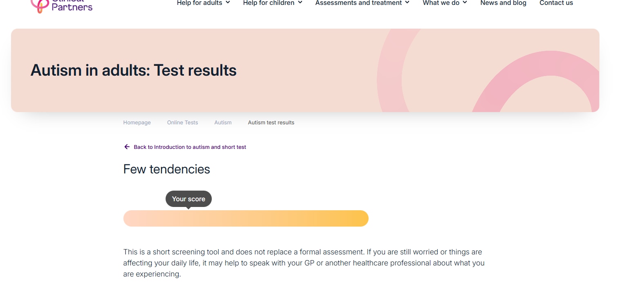Click the Clinical Partners logo icon

click(x=40, y=6)
